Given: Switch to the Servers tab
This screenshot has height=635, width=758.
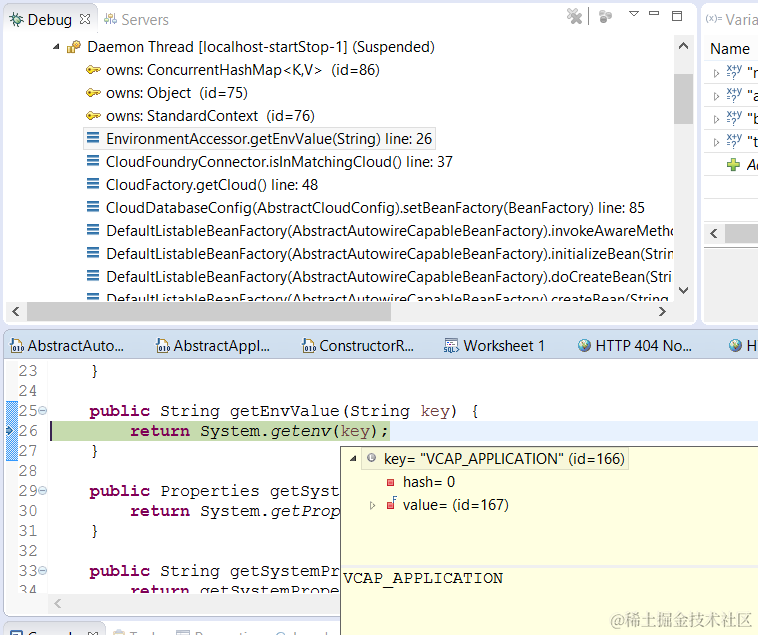Looking at the screenshot, I should (x=136, y=19).
